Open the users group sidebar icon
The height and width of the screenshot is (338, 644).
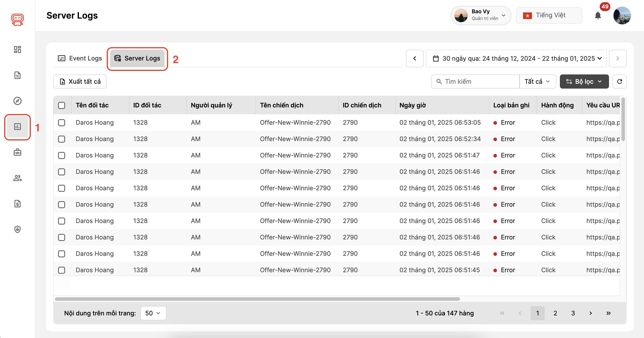point(17,178)
